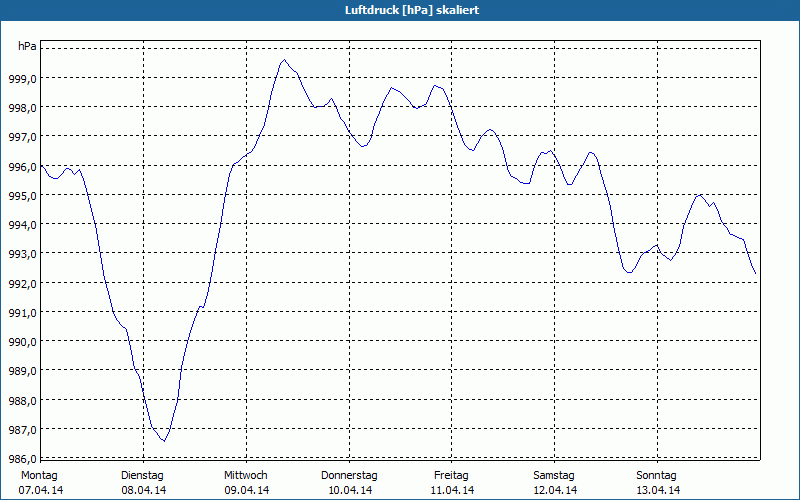Click the date 13.04.14
Screen dimensions: 800x500
[658, 491]
